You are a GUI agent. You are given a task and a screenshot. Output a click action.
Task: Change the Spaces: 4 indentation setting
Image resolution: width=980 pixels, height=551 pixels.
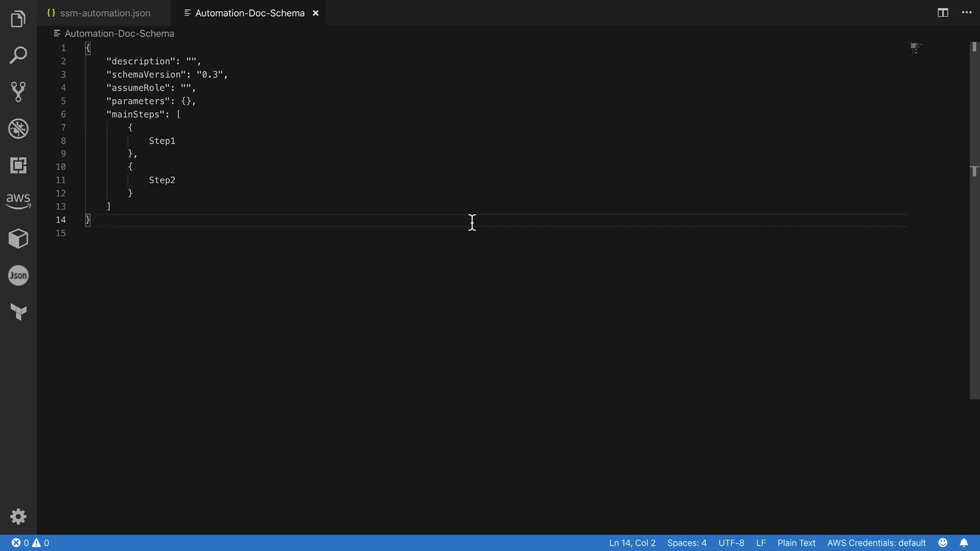point(687,543)
